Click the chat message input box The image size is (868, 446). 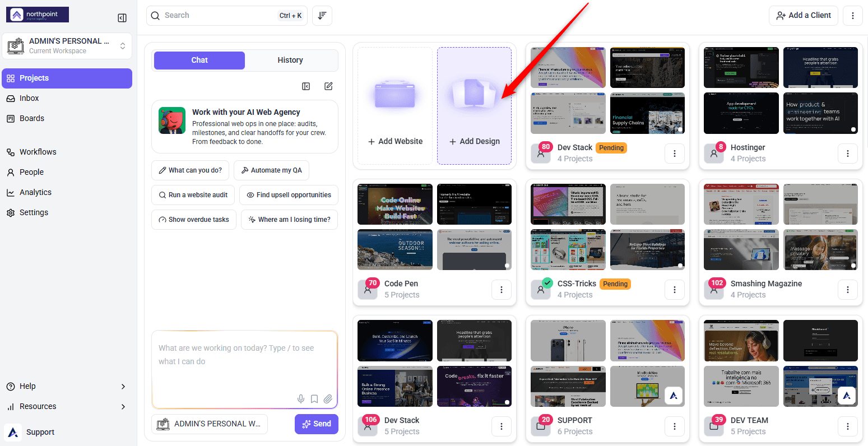[x=245, y=370]
